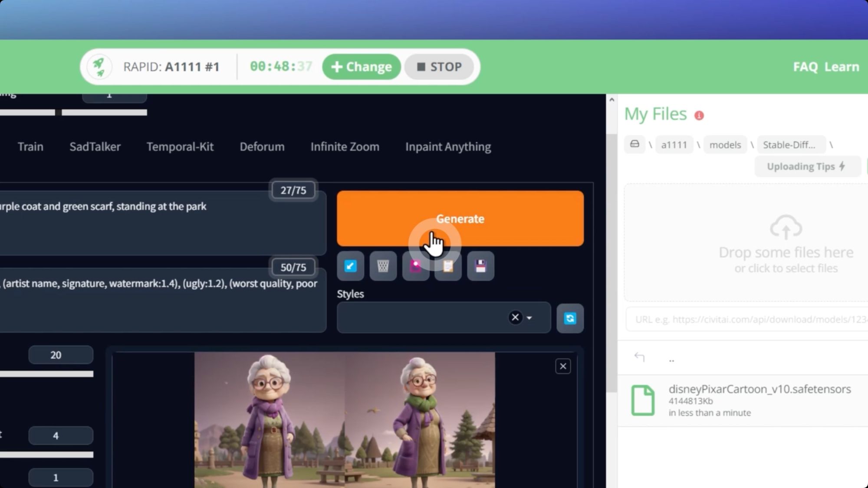Image resolution: width=868 pixels, height=488 pixels.
Task: Click the blue arrow icon below Generate
Action: pyautogui.click(x=350, y=266)
